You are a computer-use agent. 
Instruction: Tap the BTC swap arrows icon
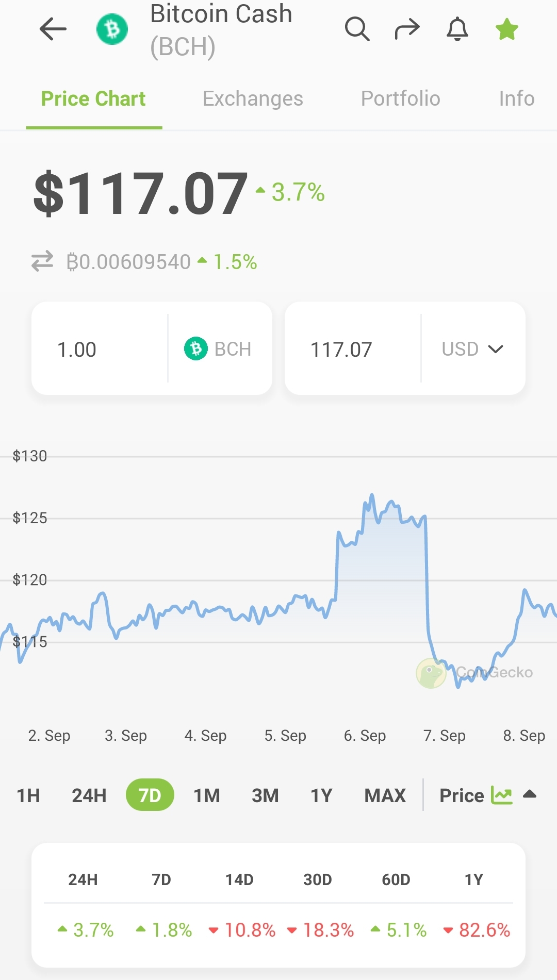coord(42,261)
